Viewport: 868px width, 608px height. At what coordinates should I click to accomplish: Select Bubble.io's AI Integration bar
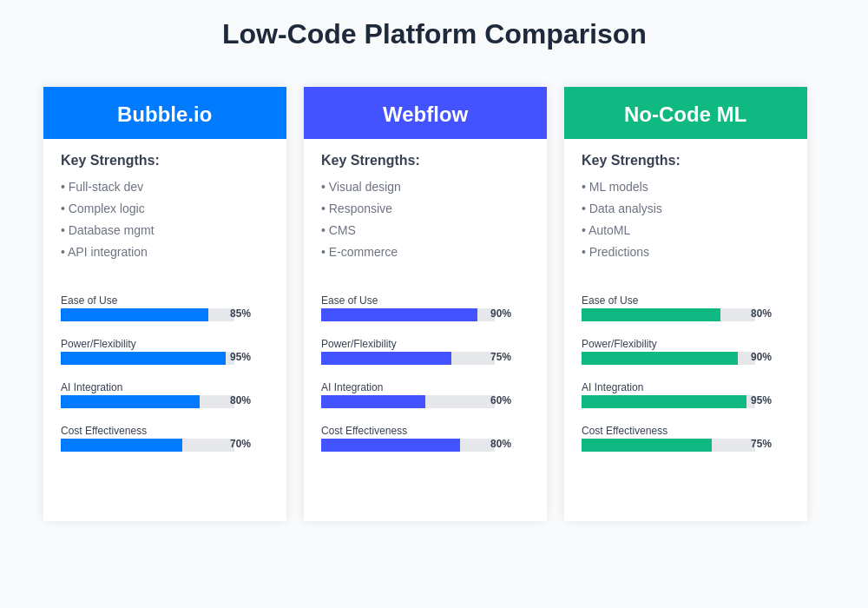point(148,401)
